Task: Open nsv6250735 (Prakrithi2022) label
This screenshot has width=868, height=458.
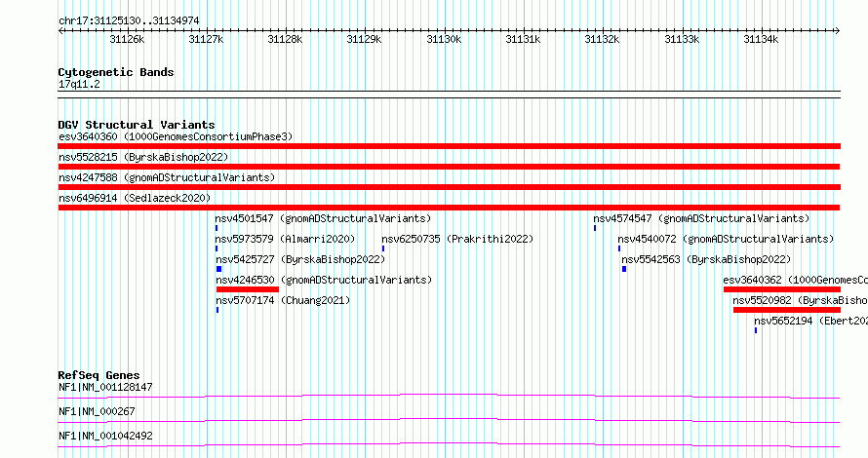Action: click(457, 239)
